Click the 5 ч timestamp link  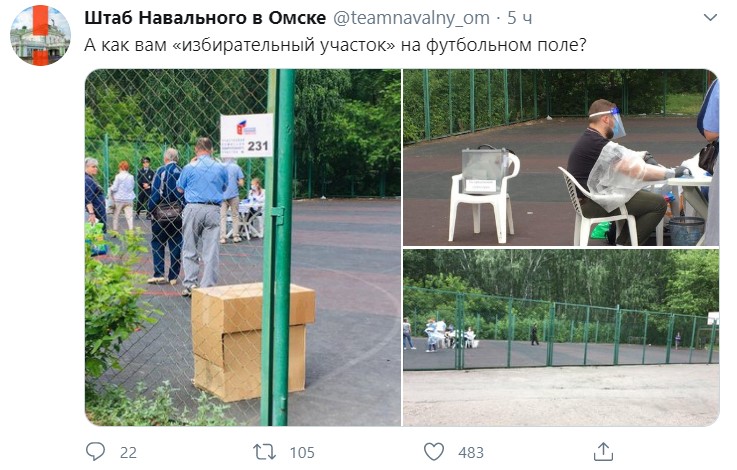click(x=520, y=18)
